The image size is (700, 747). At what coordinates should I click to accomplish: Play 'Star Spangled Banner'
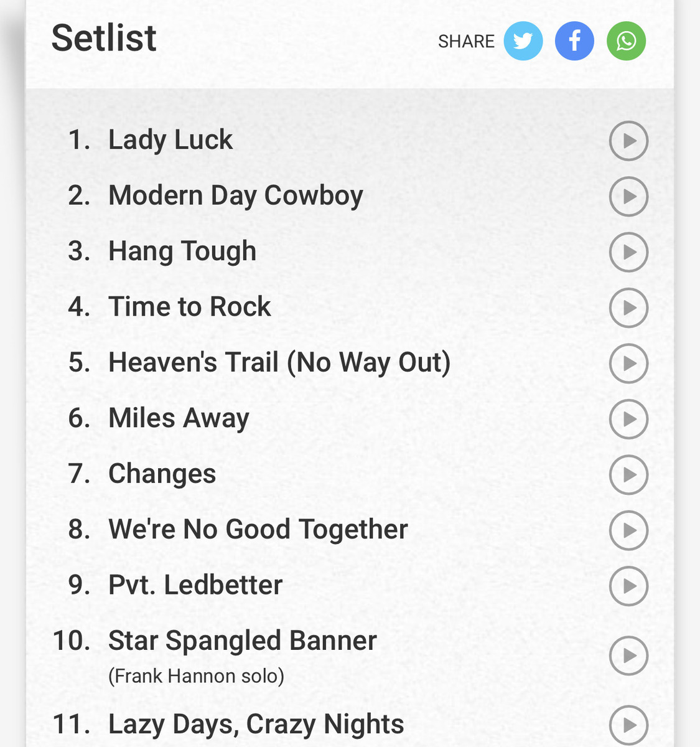pyautogui.click(x=628, y=655)
